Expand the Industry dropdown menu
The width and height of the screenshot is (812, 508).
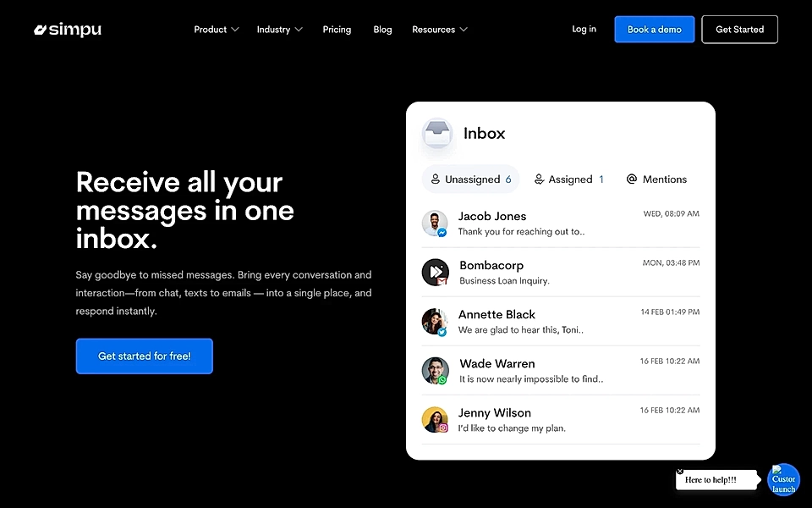click(279, 29)
